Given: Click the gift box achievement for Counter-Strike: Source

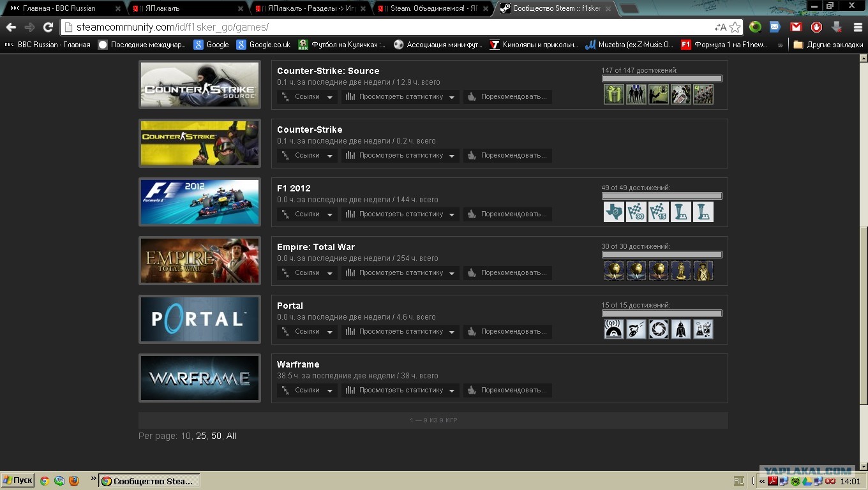Looking at the screenshot, I should point(614,94).
